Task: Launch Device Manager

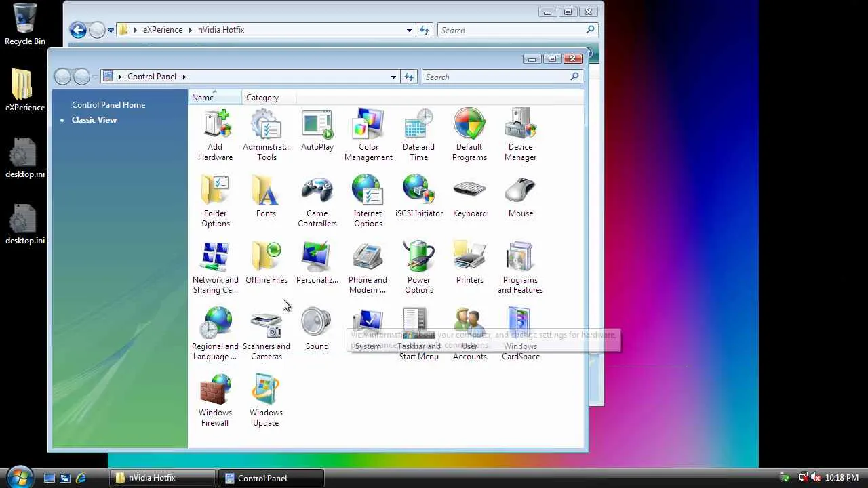Action: coord(520,136)
